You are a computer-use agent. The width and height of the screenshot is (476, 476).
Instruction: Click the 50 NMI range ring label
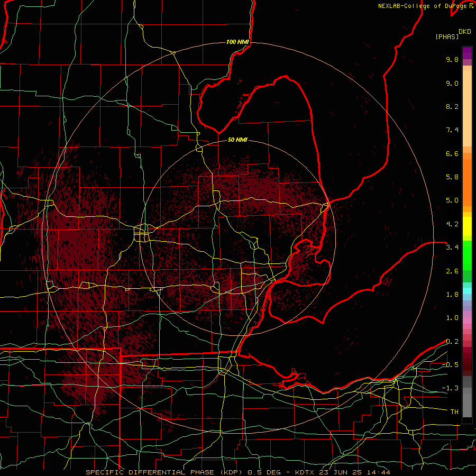(237, 140)
